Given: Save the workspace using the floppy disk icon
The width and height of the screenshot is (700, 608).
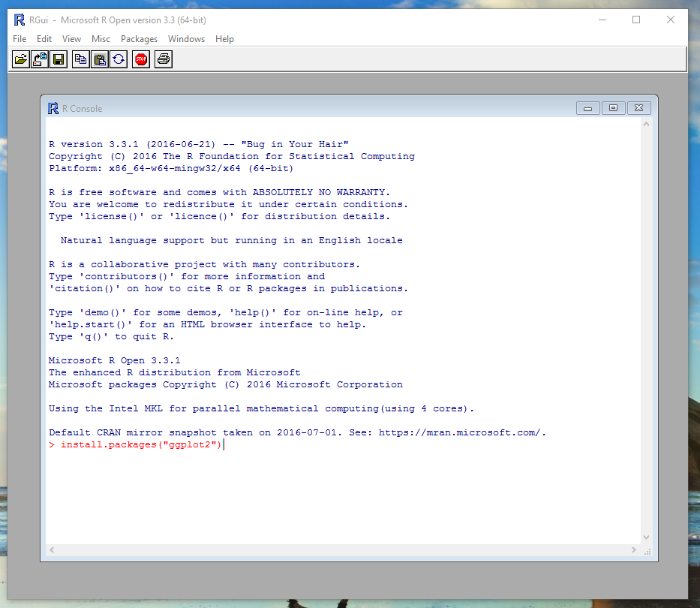Looking at the screenshot, I should click(x=59, y=59).
